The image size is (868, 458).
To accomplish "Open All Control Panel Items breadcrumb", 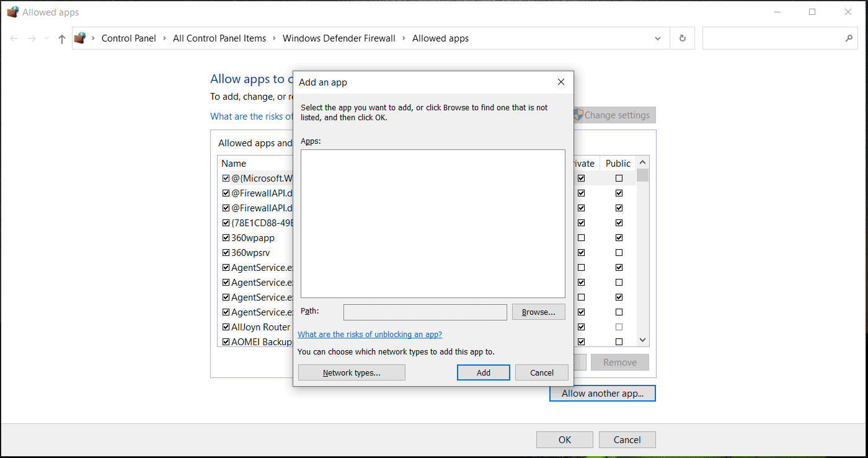I will click(219, 38).
